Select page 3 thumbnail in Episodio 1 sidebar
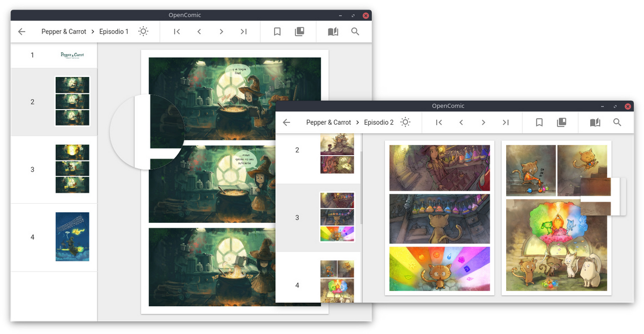Viewport: 644px width, 334px height. coord(72,169)
